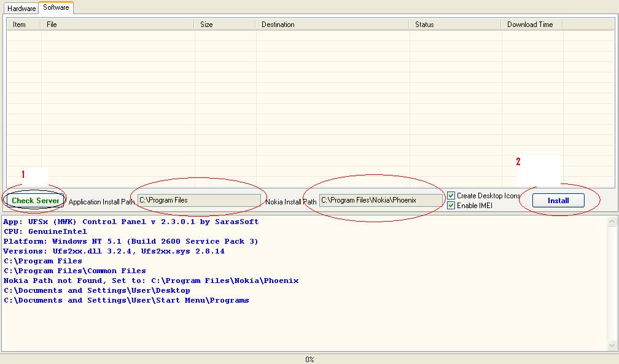Screen dimensions: 619x364
Task: Sort by the Size column header
Action: [225, 25]
